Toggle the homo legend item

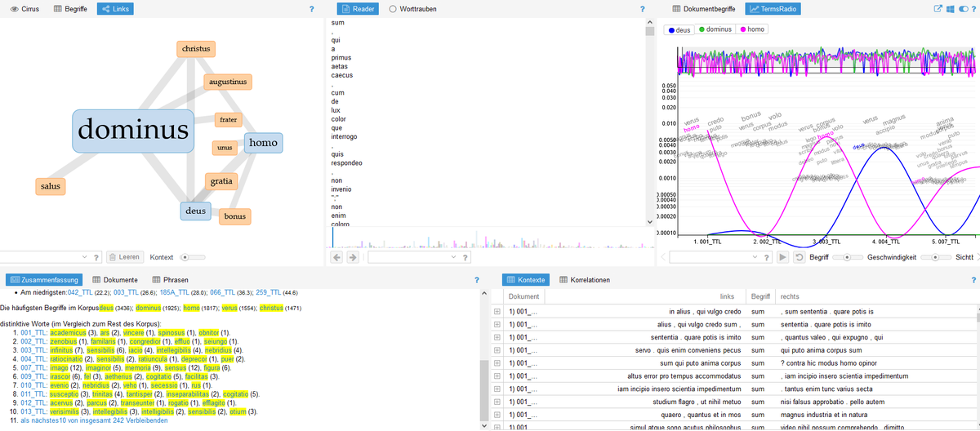[x=753, y=30]
